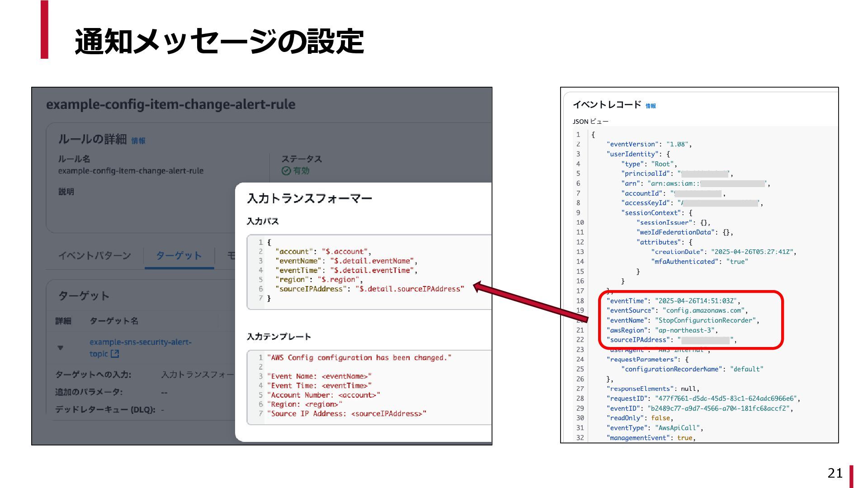This screenshot has height=488, width=868.
Task: Click line number 18 in JSON view
Action: click(x=580, y=301)
